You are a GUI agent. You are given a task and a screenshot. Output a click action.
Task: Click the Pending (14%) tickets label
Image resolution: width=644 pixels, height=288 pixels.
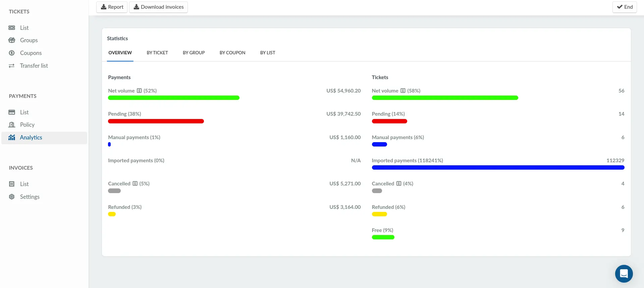(x=388, y=114)
